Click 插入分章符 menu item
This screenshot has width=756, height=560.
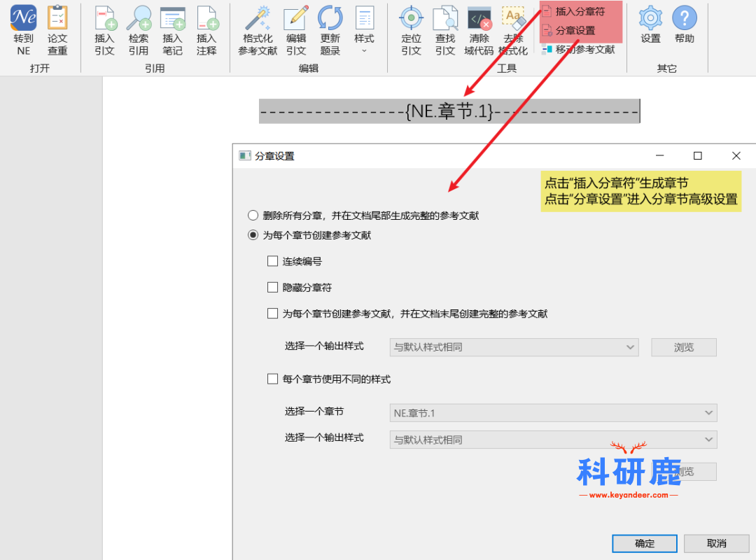pyautogui.click(x=579, y=12)
